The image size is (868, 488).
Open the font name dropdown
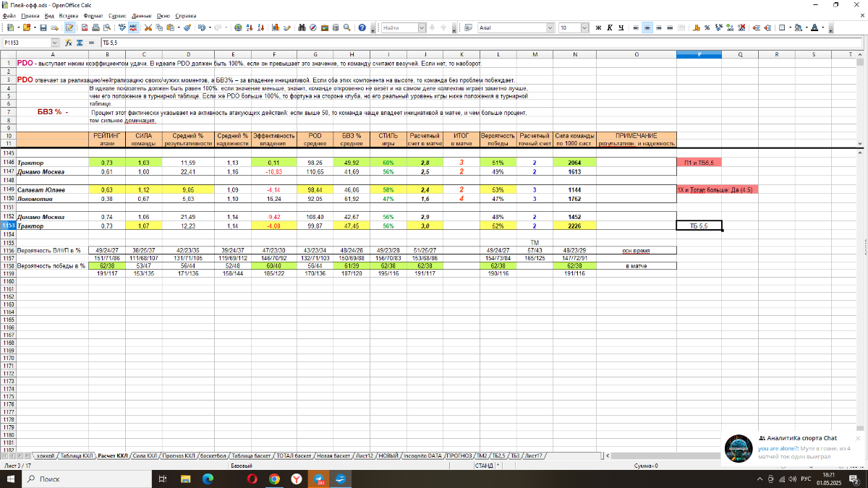[550, 27]
